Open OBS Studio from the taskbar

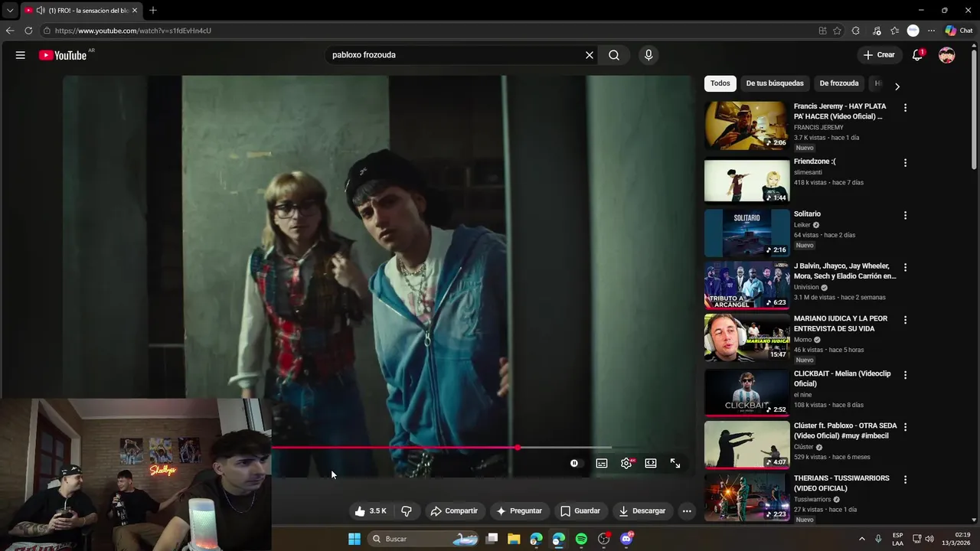tap(604, 539)
